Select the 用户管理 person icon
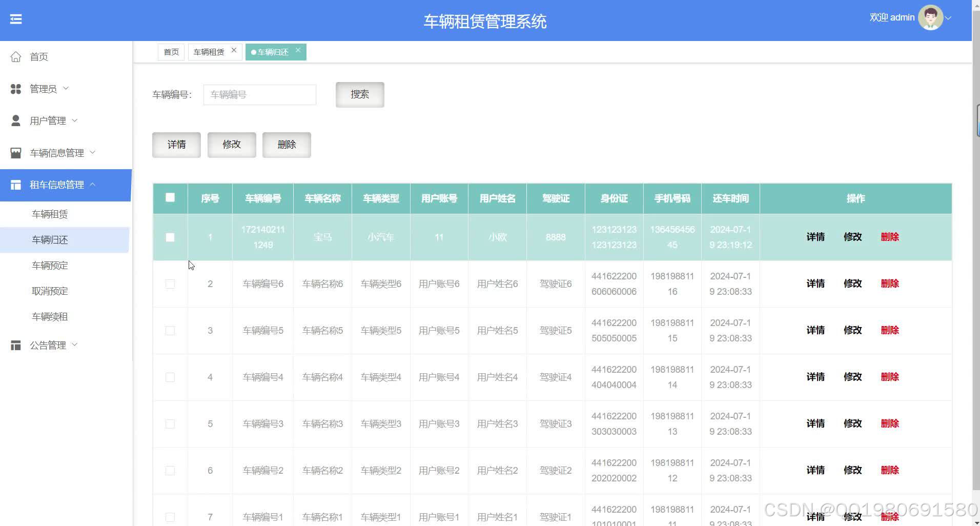Screen dimensions: 980x526 15,120
